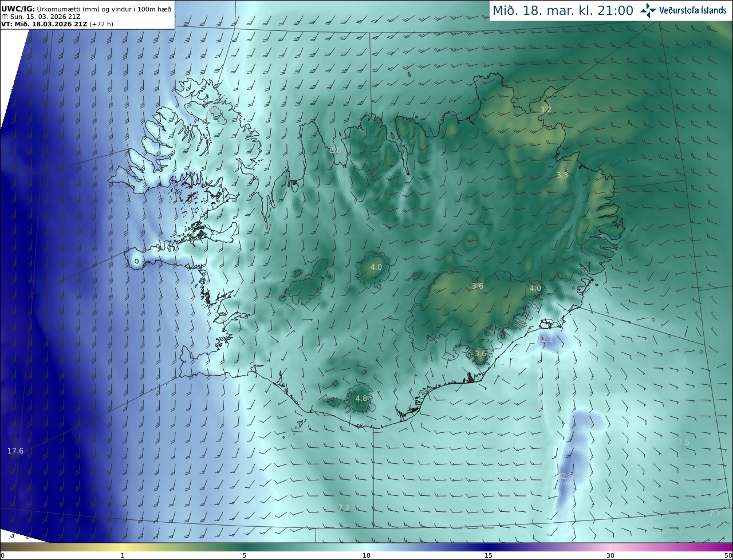Pick the yellow colorbar segment above 1
This screenshot has height=560, width=733.
123,547
